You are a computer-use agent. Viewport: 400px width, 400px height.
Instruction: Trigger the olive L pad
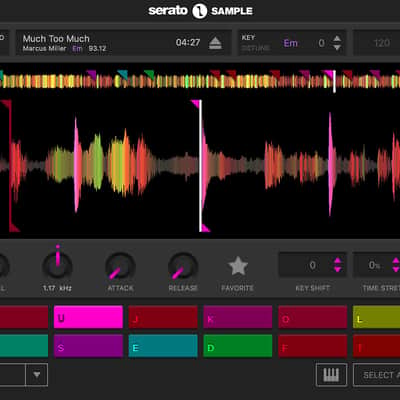377,317
